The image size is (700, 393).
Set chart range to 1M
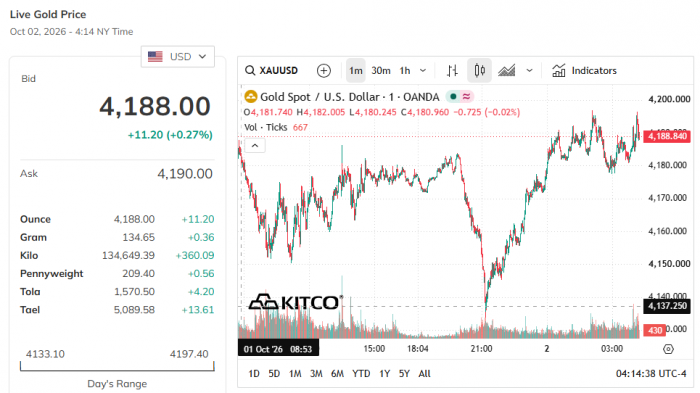295,373
